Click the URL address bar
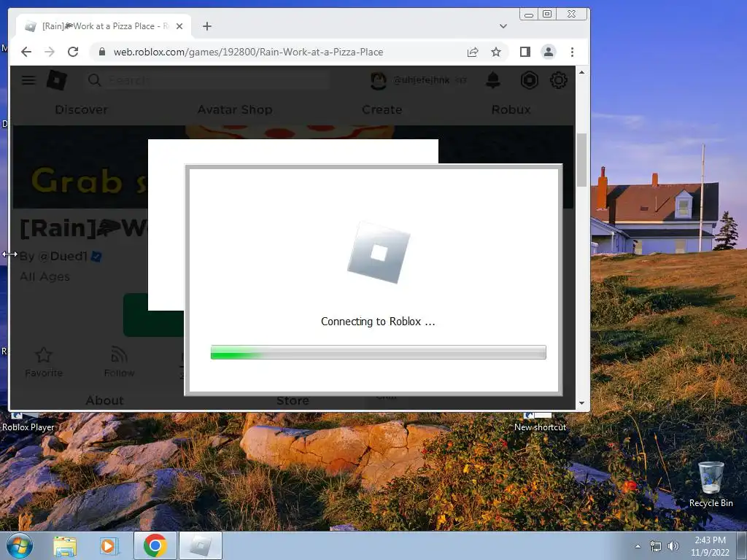Image resolution: width=747 pixels, height=560 pixels. [x=286, y=52]
